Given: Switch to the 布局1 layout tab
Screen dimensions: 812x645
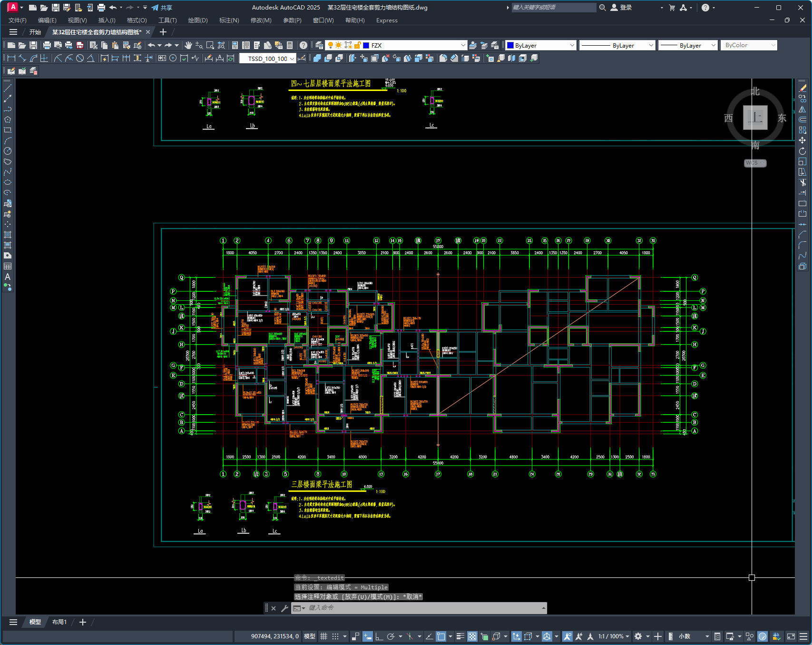Looking at the screenshot, I should [x=59, y=622].
